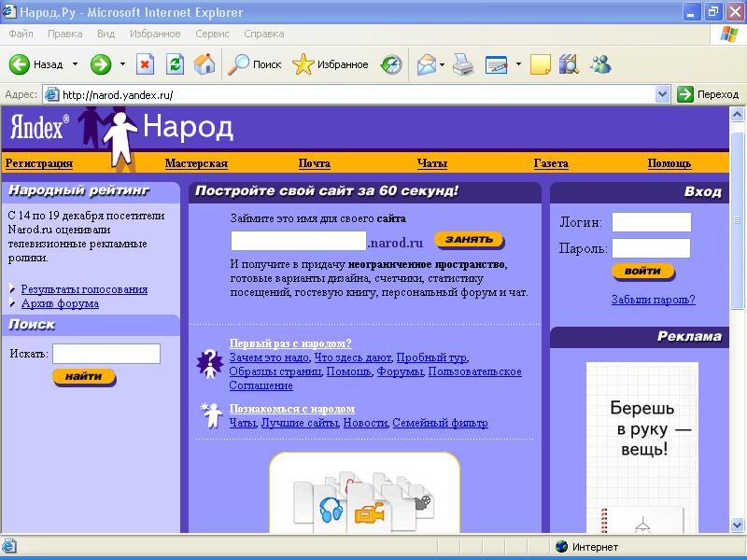The image size is (747, 560).
Task: Go to Home page house icon
Action: pyautogui.click(x=204, y=63)
